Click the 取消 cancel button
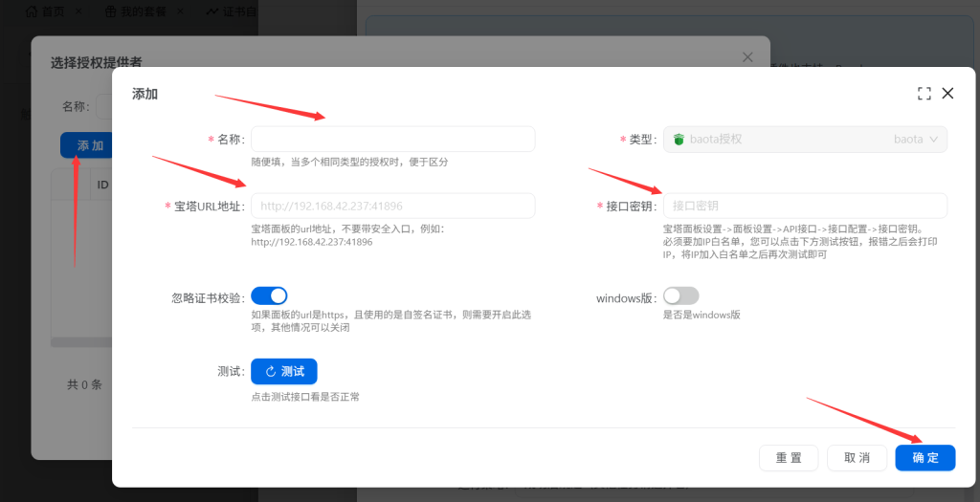 (x=857, y=458)
